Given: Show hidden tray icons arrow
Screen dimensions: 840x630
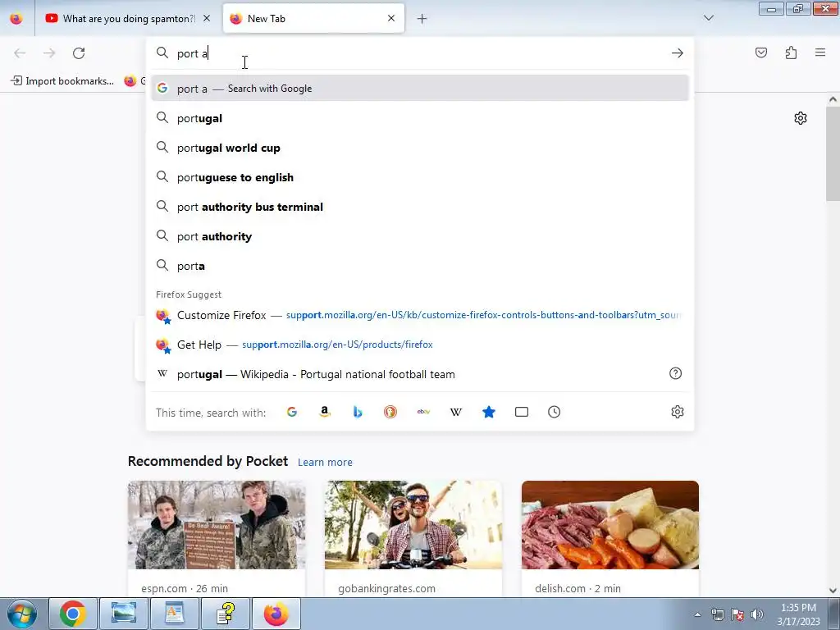Looking at the screenshot, I should 697,614.
